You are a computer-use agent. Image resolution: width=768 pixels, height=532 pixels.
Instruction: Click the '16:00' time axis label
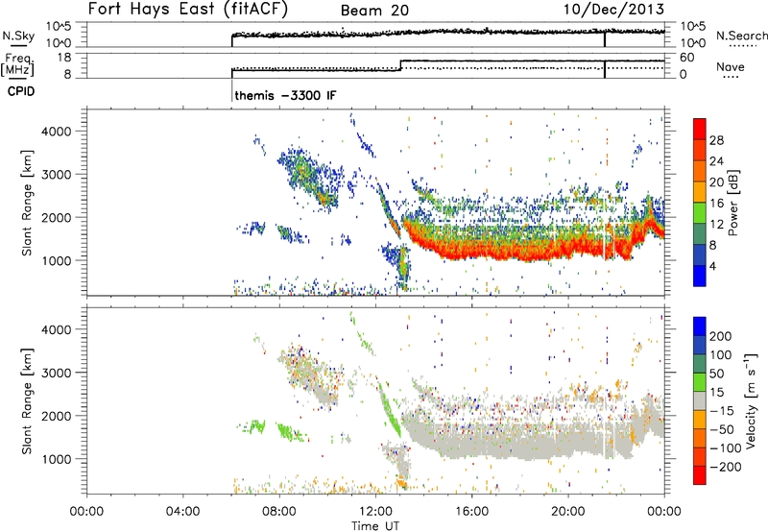(471, 512)
